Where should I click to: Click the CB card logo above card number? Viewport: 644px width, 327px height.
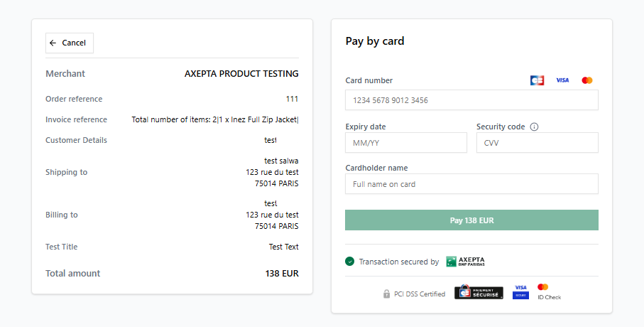click(x=537, y=80)
